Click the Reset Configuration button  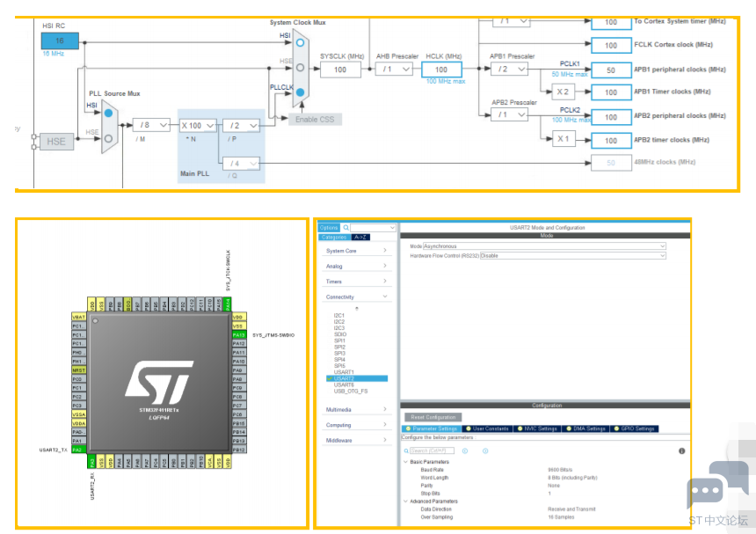point(433,417)
